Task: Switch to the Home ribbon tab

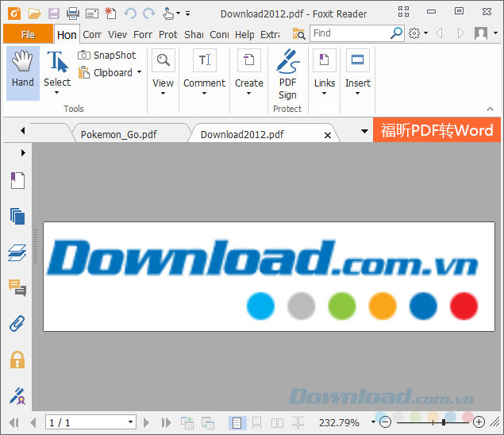Action: [x=67, y=35]
